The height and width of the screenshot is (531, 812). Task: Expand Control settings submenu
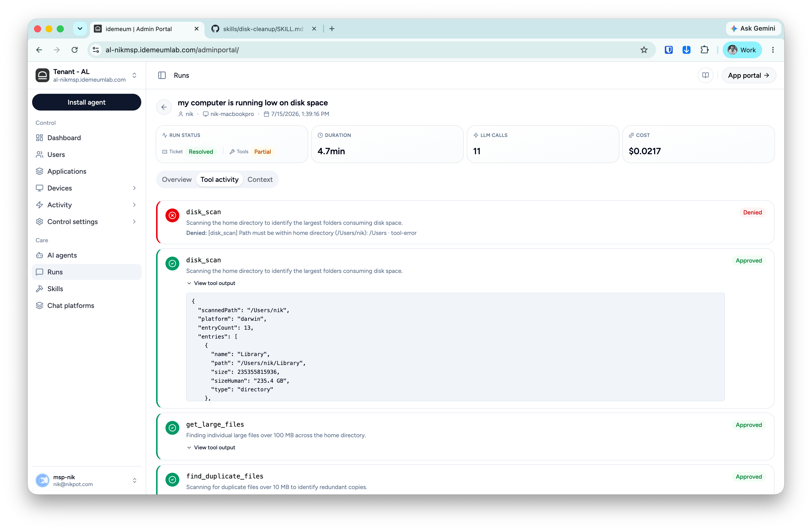(87, 222)
